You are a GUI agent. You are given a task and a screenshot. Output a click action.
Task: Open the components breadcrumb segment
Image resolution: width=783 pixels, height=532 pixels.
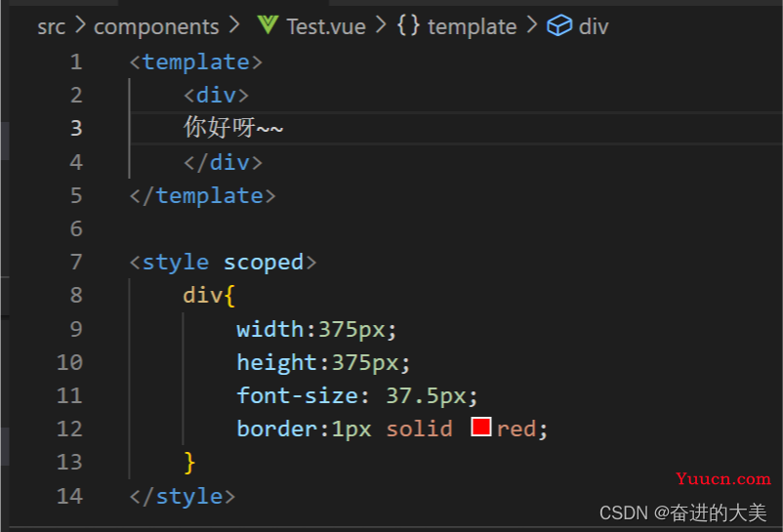[156, 26]
